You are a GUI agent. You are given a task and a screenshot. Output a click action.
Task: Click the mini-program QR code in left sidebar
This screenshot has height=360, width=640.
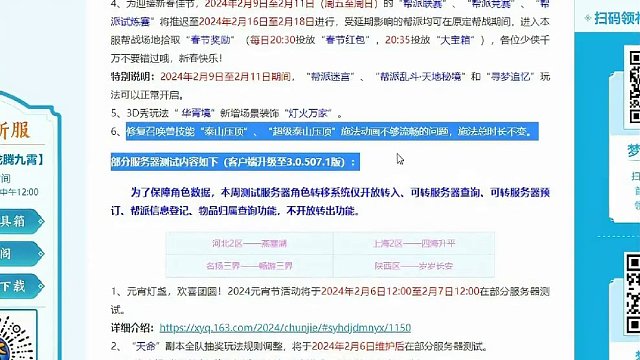pyautogui.click(x=17, y=336)
